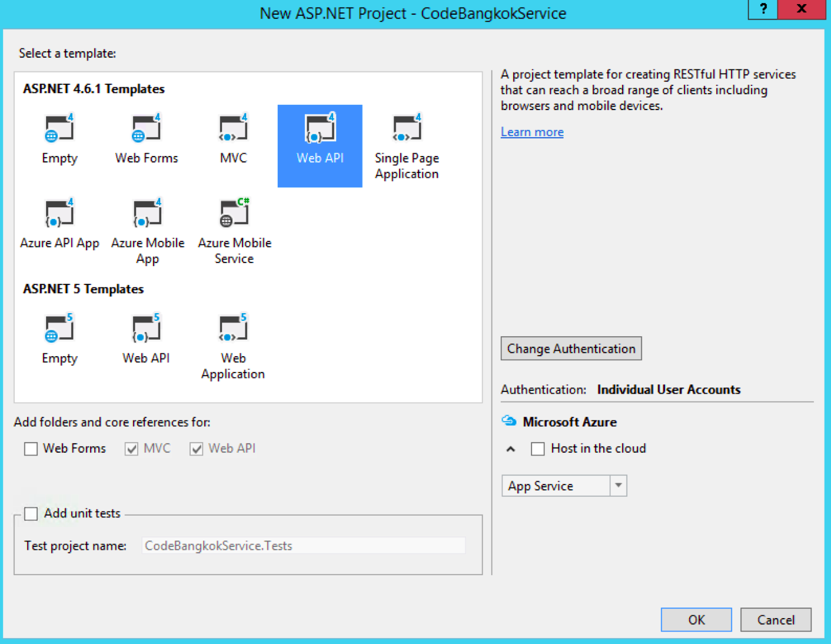Open the Learn more link

(x=531, y=132)
